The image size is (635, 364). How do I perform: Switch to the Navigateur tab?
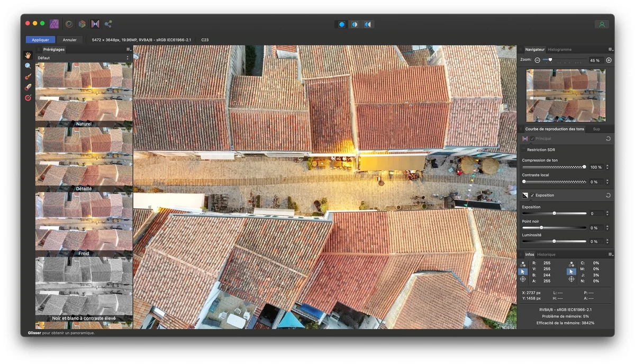click(x=534, y=49)
